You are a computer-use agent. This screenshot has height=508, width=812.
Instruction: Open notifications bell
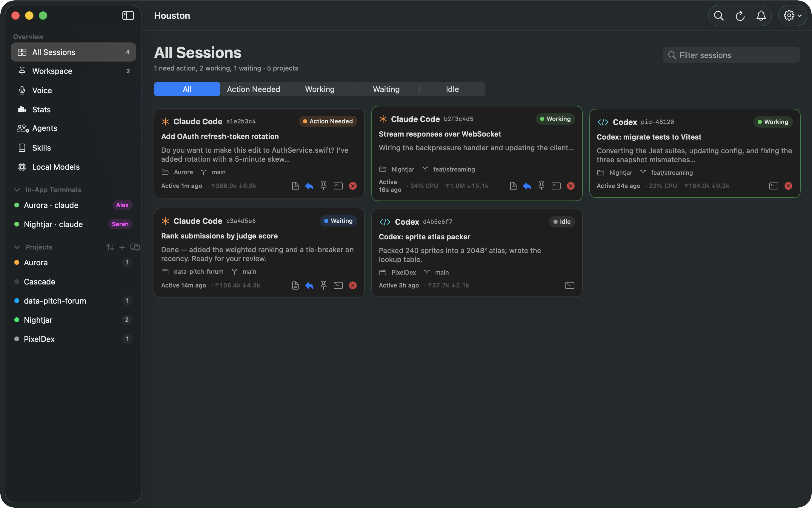[761, 16]
